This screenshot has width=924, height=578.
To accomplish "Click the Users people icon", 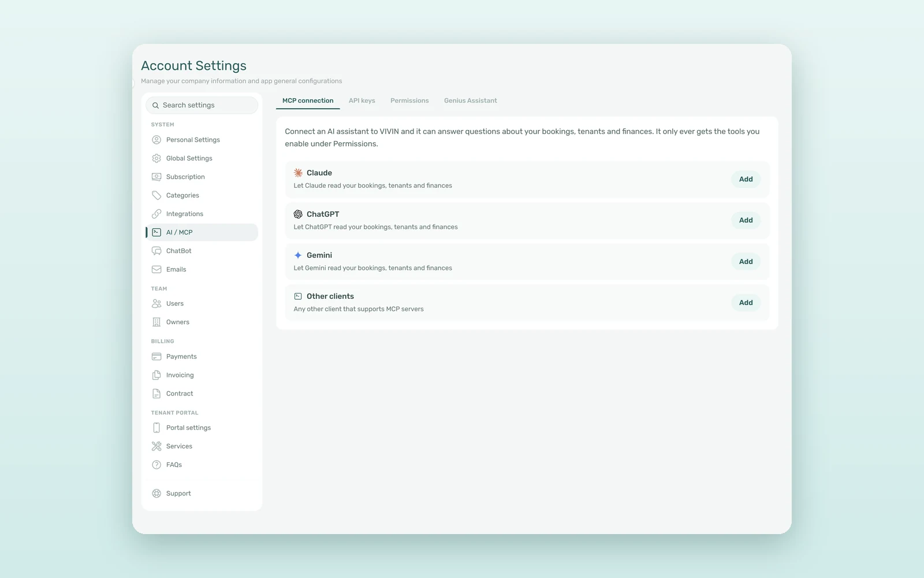I will click(157, 303).
